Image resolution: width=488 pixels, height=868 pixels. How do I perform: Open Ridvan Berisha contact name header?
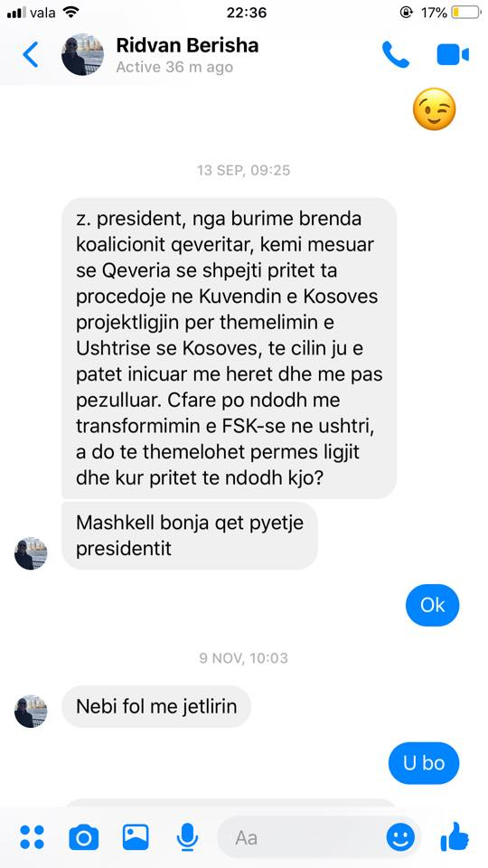(x=187, y=45)
